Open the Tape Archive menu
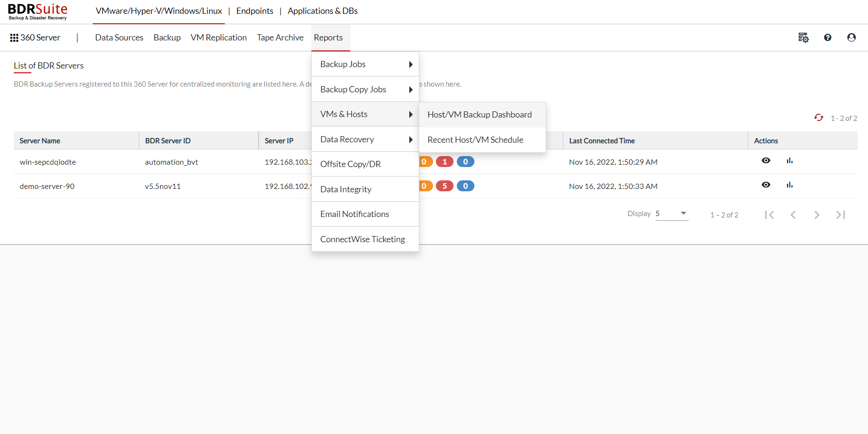This screenshot has height=434, width=868. pyautogui.click(x=280, y=38)
